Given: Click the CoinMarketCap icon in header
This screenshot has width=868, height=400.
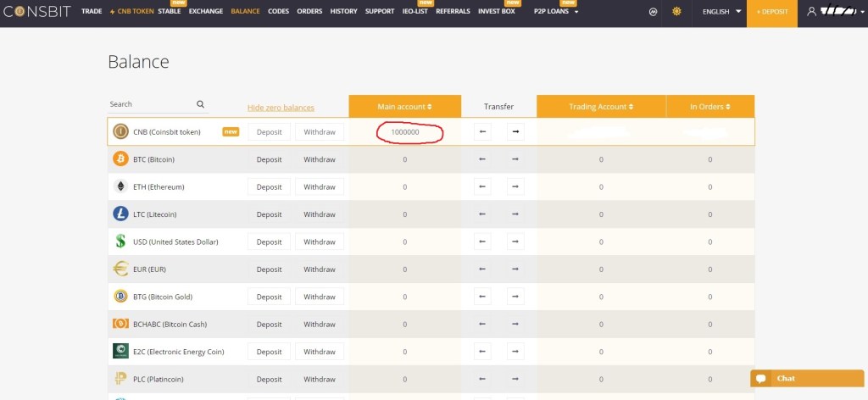Looking at the screenshot, I should coord(653,12).
